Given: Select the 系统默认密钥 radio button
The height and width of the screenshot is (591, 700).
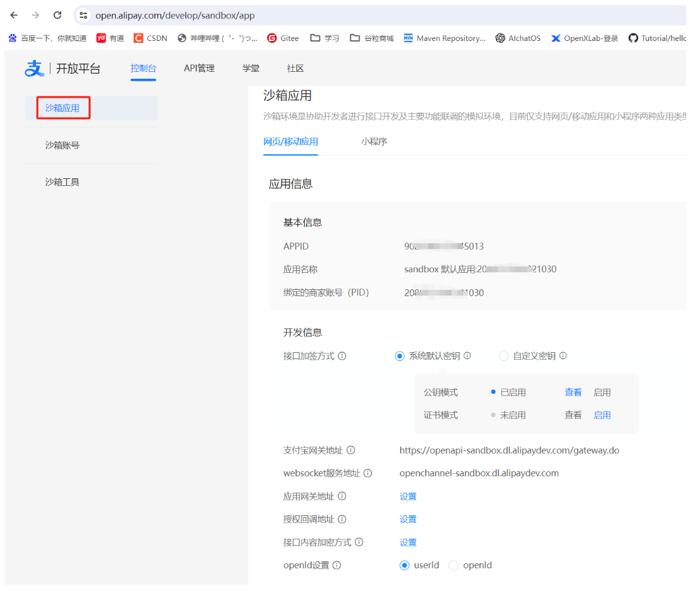Looking at the screenshot, I should [x=399, y=356].
